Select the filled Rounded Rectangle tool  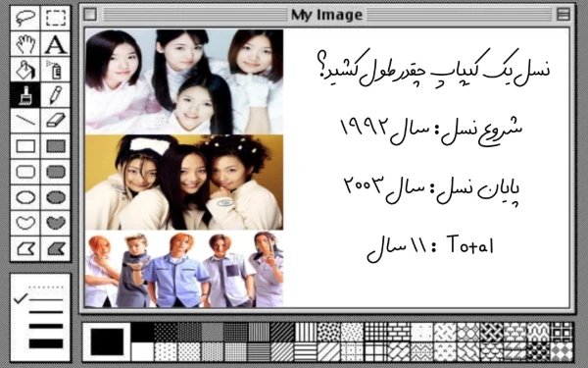pos(56,172)
